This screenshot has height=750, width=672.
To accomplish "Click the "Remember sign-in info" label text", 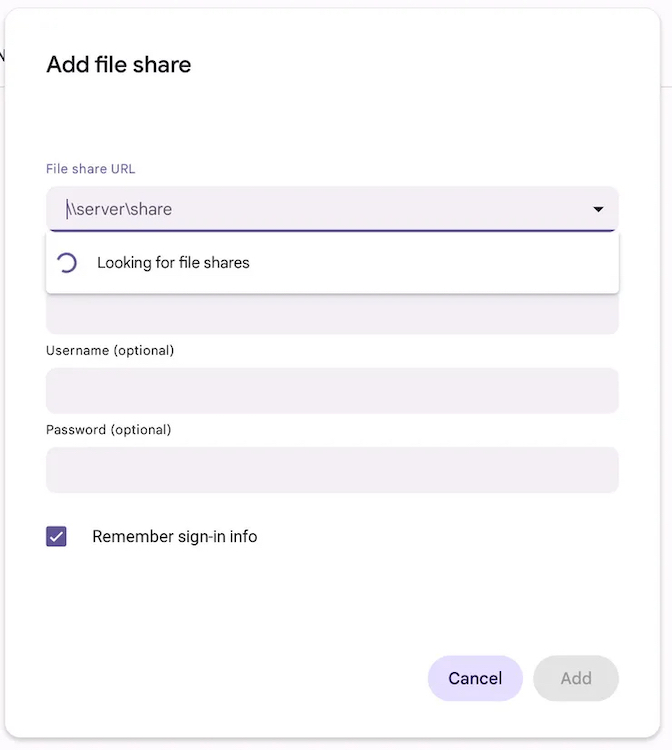I will click(x=174, y=537).
